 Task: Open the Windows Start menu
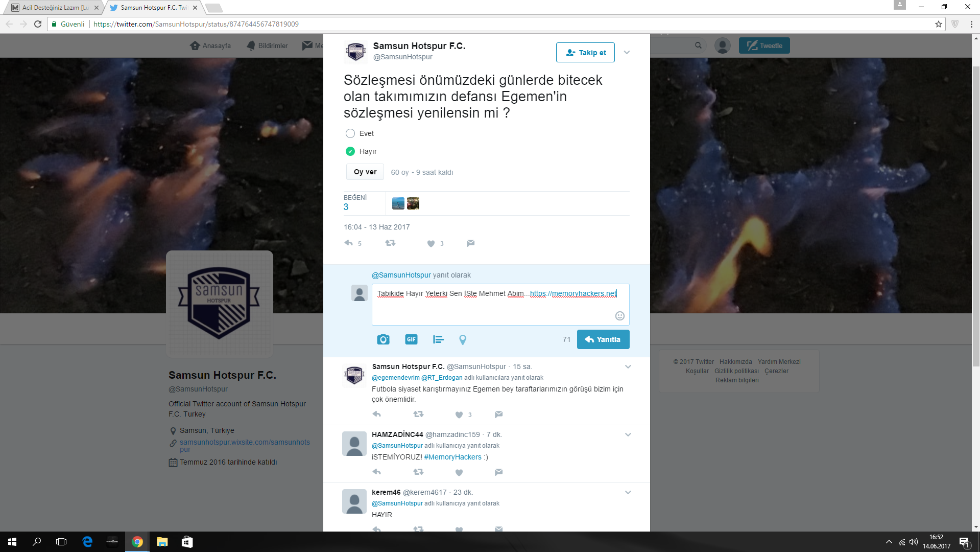12,542
